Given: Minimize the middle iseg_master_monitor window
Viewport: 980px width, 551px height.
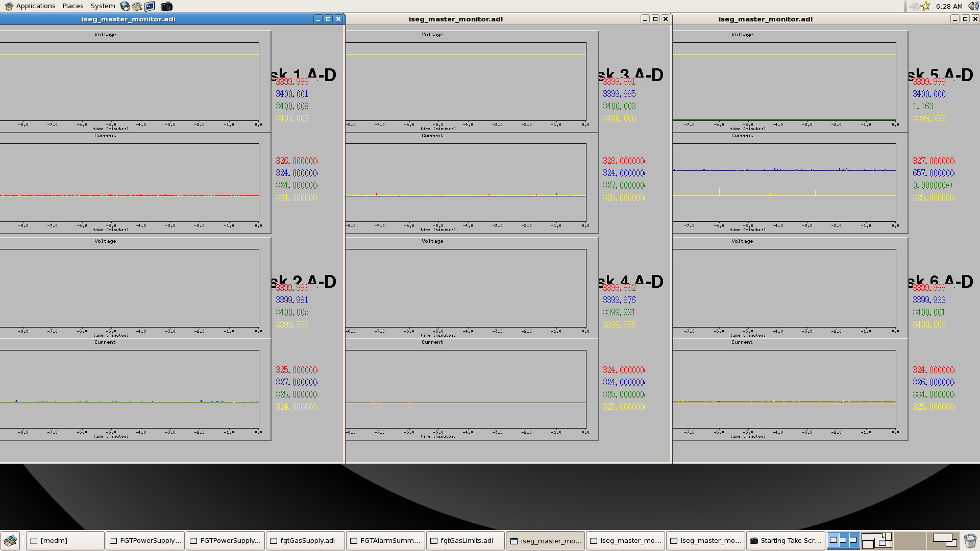Looking at the screenshot, I should [645, 19].
